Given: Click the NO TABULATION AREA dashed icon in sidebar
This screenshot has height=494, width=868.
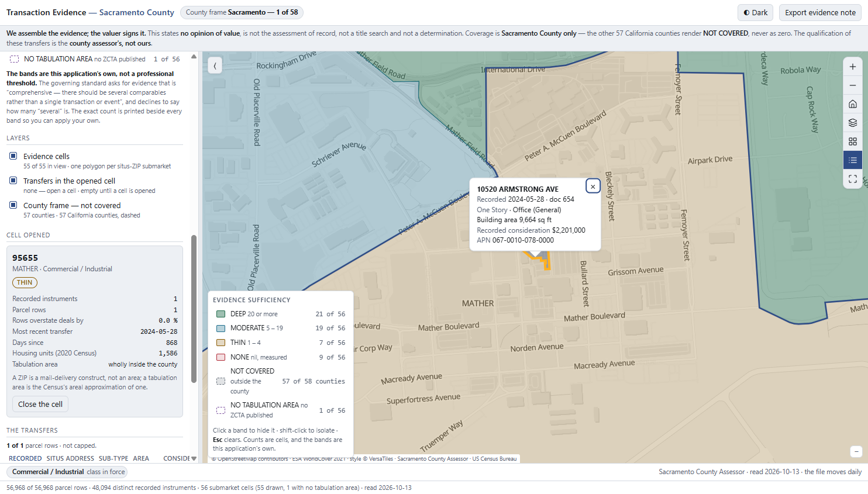Looking at the screenshot, I should pos(14,59).
